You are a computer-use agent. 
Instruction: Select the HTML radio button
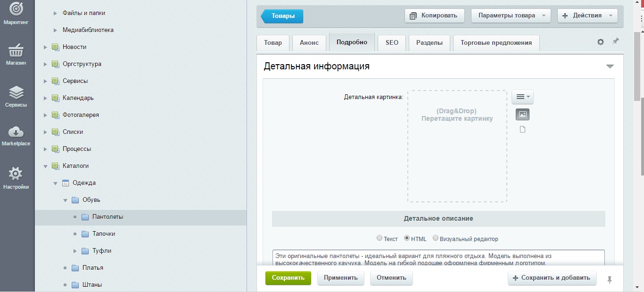point(407,238)
